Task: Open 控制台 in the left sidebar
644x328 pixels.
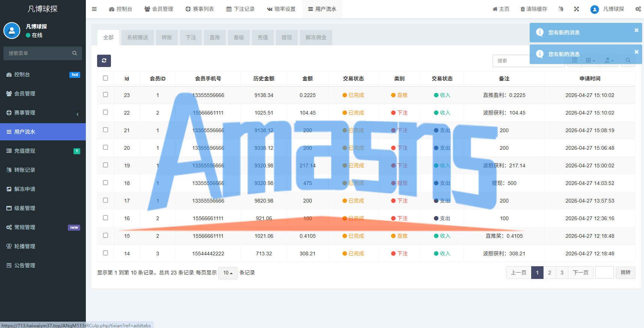Action: click(x=43, y=75)
